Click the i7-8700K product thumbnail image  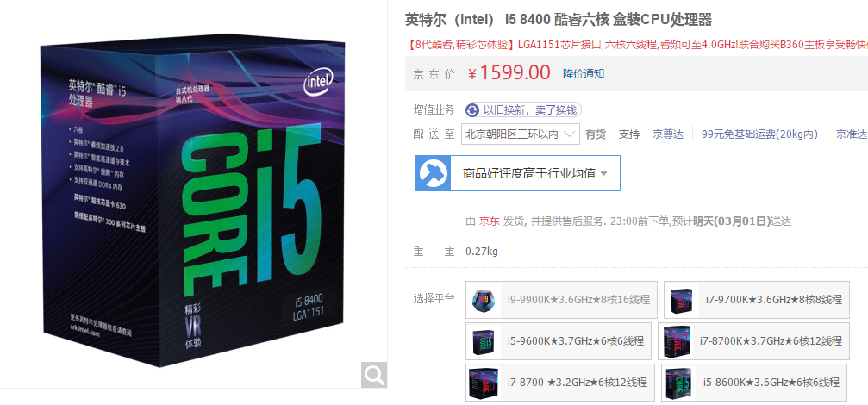pyautogui.click(x=677, y=341)
